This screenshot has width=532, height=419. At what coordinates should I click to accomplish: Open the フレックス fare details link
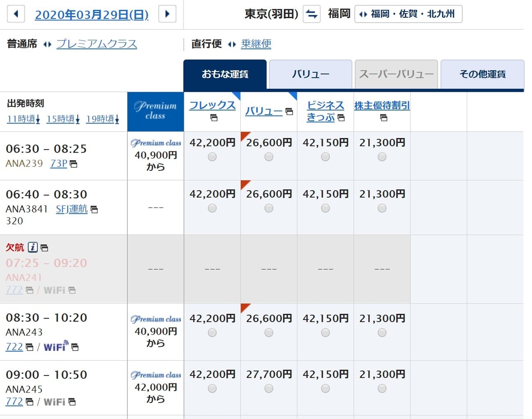(212, 105)
